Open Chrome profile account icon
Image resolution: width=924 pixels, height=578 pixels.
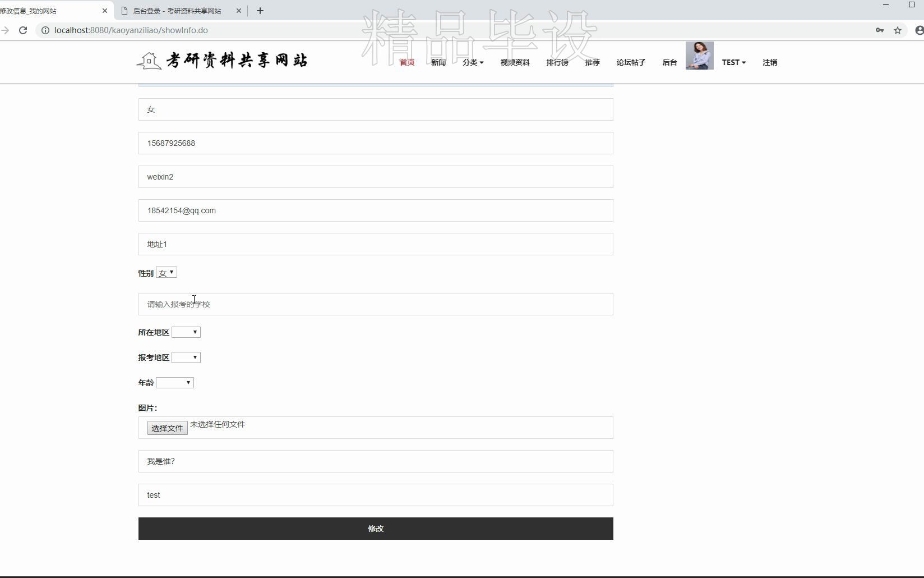[x=919, y=30]
